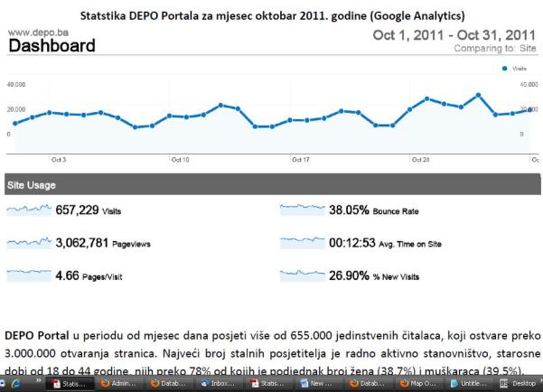The width and height of the screenshot is (543, 392).
Task: Click the Oct 10 date axis label
Action: [x=180, y=160]
